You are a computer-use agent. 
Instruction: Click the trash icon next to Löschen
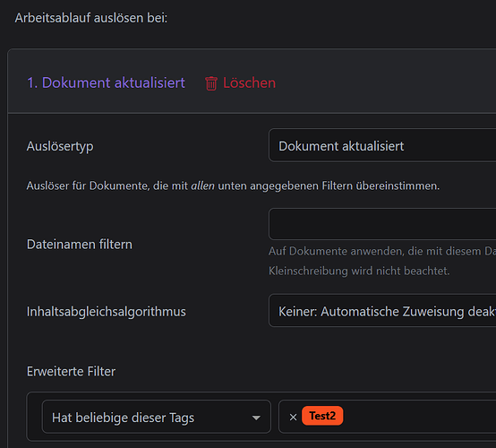(211, 83)
